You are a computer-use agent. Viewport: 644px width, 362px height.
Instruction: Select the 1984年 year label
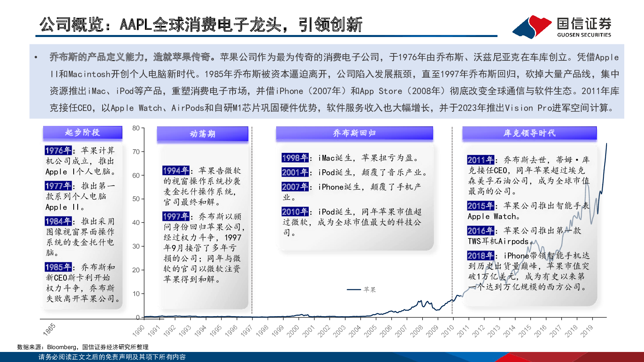tap(58, 221)
